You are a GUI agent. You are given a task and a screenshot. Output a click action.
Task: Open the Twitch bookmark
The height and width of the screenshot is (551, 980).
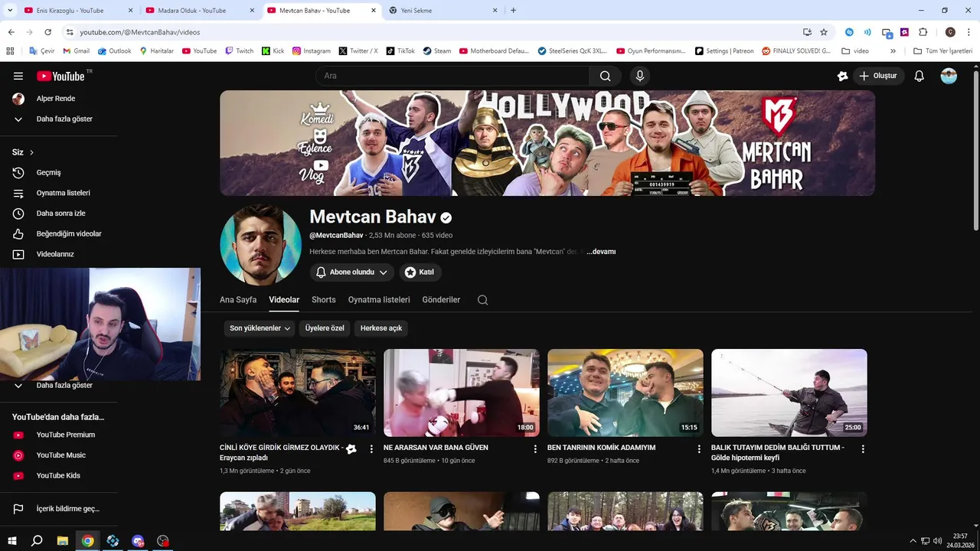click(x=239, y=51)
